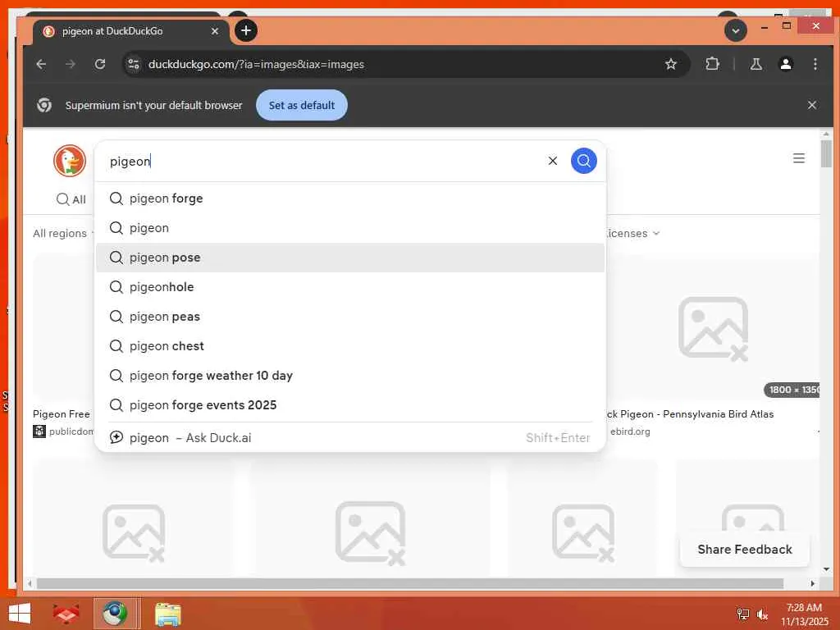Open the tab search dropdown arrow
Screen dimensions: 840x630
click(x=736, y=30)
